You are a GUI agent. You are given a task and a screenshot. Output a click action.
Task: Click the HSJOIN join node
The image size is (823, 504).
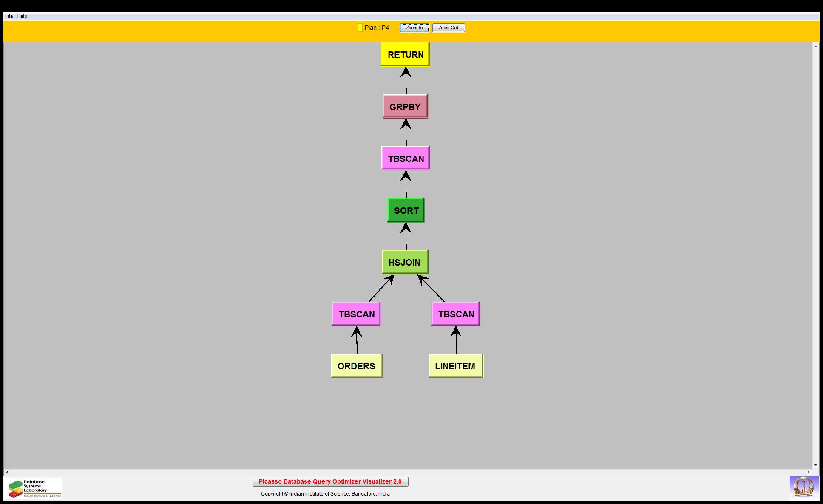pyautogui.click(x=405, y=262)
